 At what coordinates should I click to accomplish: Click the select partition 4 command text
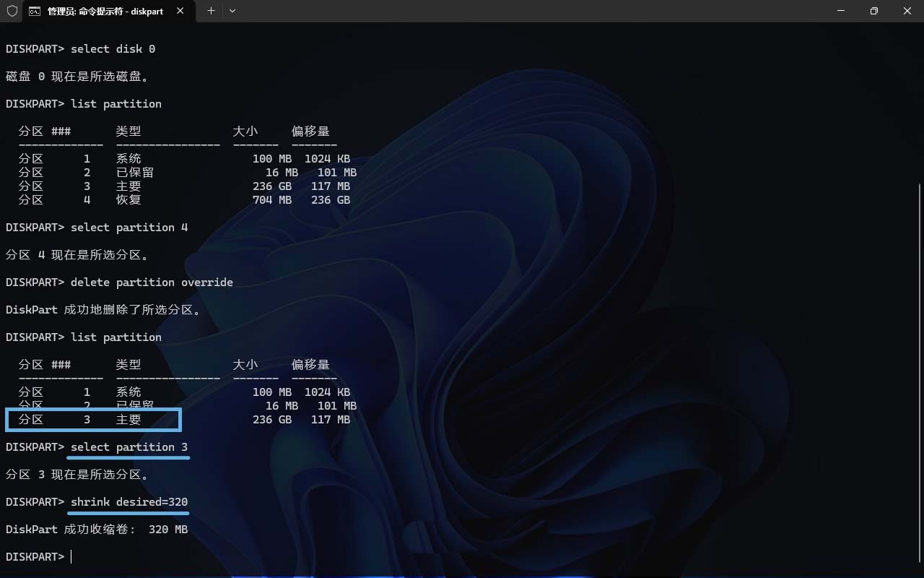129,228
